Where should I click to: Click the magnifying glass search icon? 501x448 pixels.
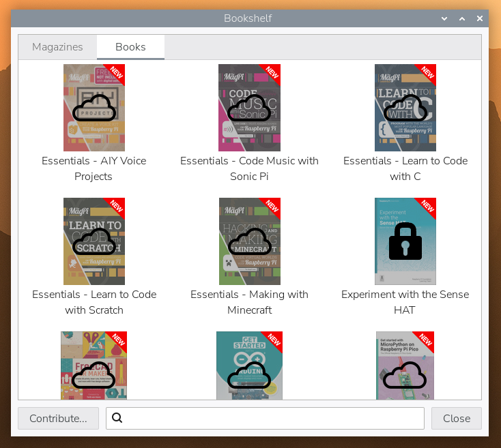[x=117, y=418]
